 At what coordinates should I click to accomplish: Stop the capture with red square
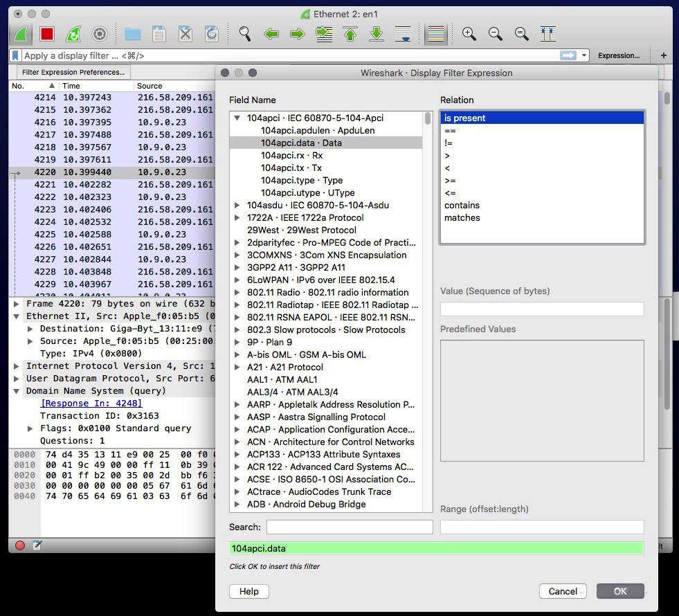click(x=47, y=34)
